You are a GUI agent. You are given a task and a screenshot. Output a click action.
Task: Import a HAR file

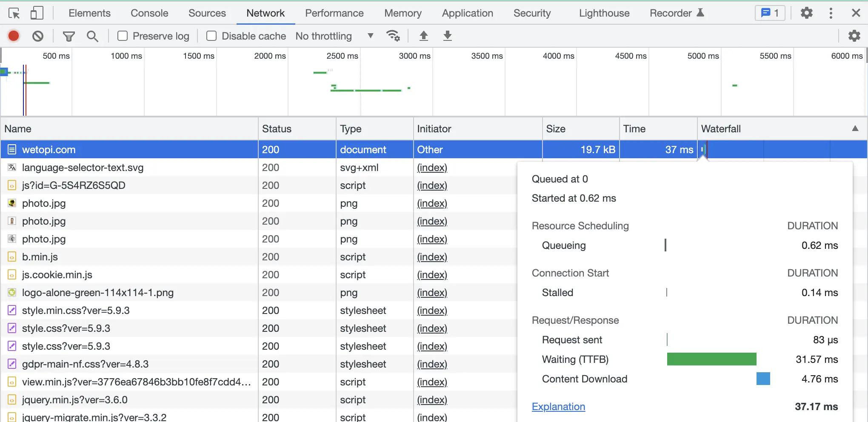pos(423,36)
